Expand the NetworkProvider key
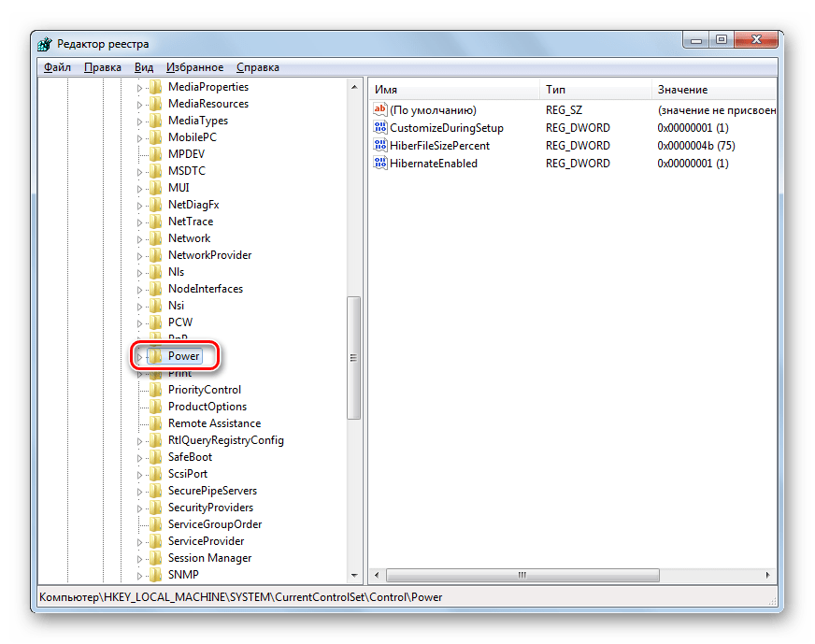This screenshot has width=815, height=644. (x=139, y=256)
